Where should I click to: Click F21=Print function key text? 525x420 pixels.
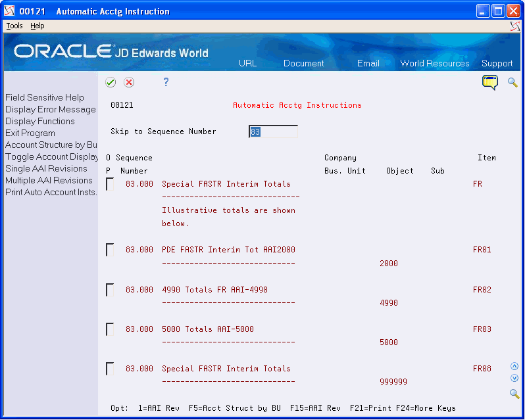click(x=370, y=408)
